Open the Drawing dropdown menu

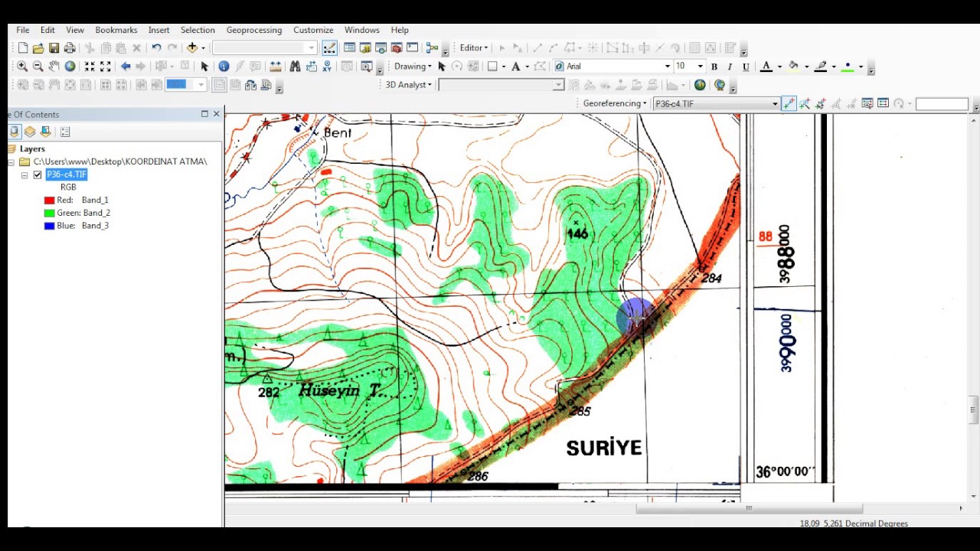pos(413,67)
